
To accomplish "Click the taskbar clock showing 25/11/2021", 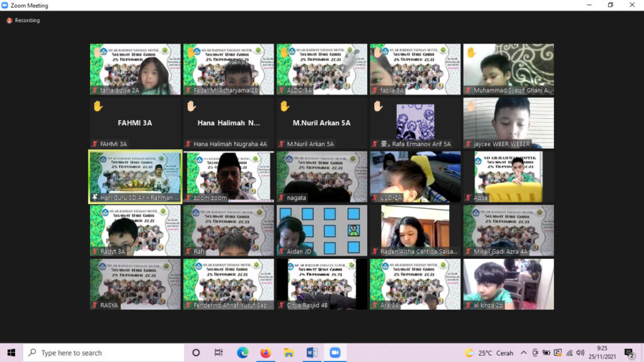I will pyautogui.click(x=602, y=353).
